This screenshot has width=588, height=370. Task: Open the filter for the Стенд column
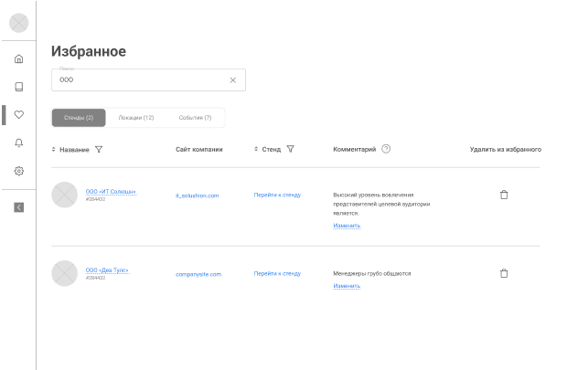[x=290, y=149]
